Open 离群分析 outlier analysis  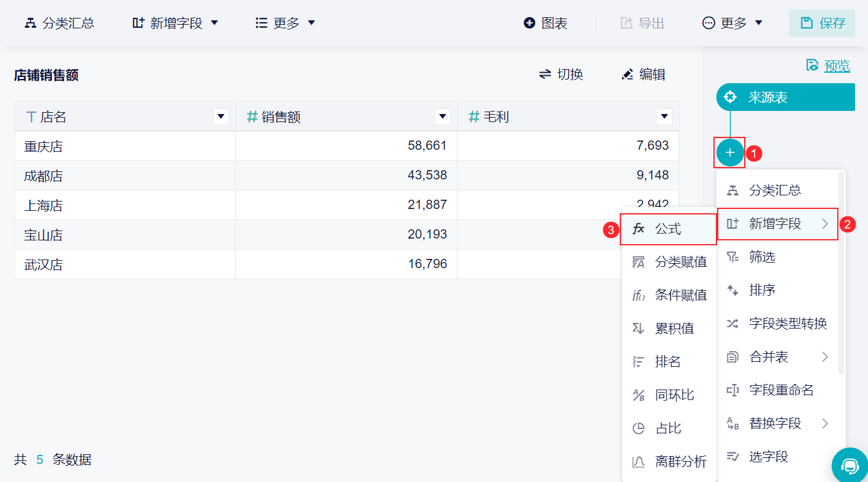coord(670,461)
